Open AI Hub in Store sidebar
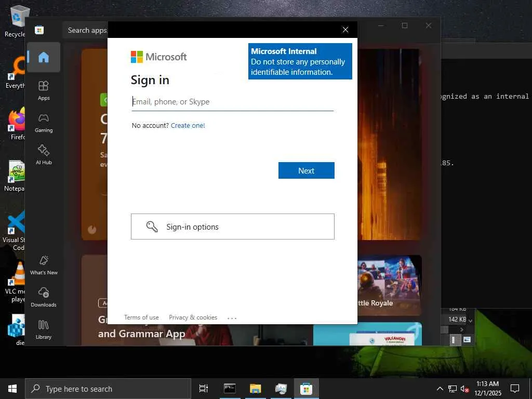Screen dimensions: 532x399 pos(44,155)
